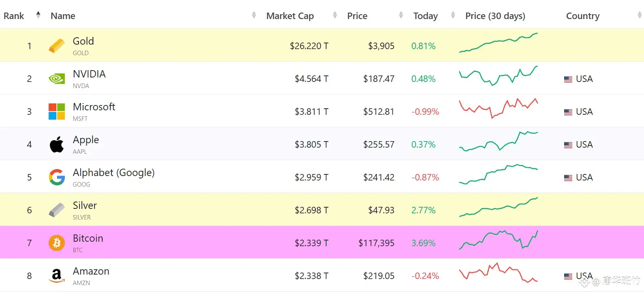
Task: Click the Microsoft logo icon
Action: click(57, 112)
